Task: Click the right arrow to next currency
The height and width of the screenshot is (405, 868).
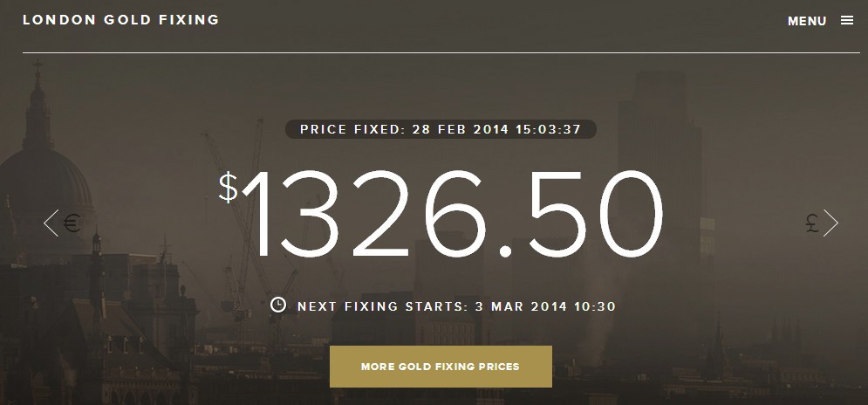Action: coord(830,223)
